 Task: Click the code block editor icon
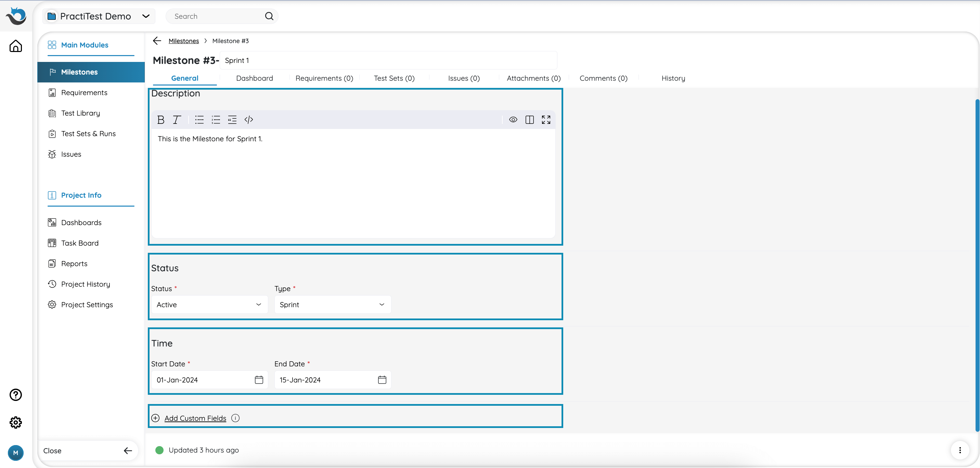[249, 120]
